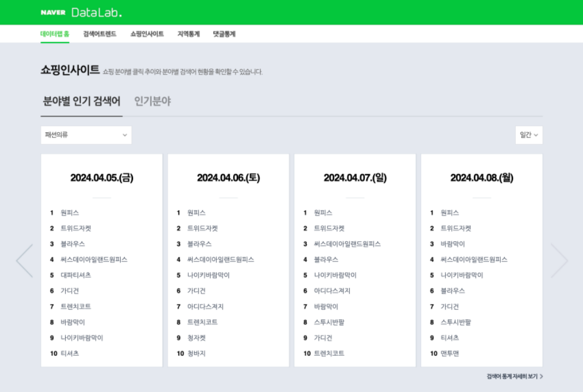This screenshot has height=392, width=583.
Task: Click 2024.04.06.(토) card header
Action: pos(229,178)
